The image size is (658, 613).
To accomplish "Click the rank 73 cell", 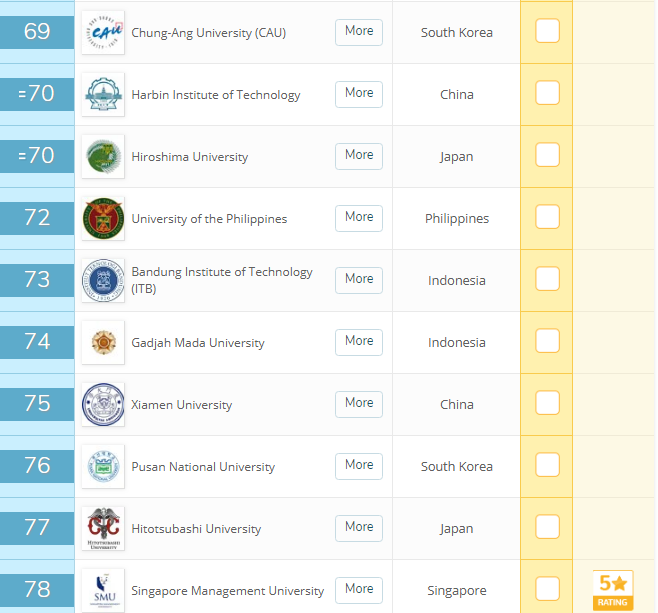I will pos(37,280).
